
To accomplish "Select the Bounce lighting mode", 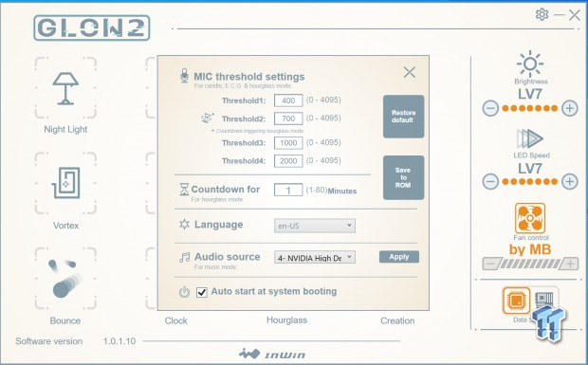I will [x=65, y=279].
